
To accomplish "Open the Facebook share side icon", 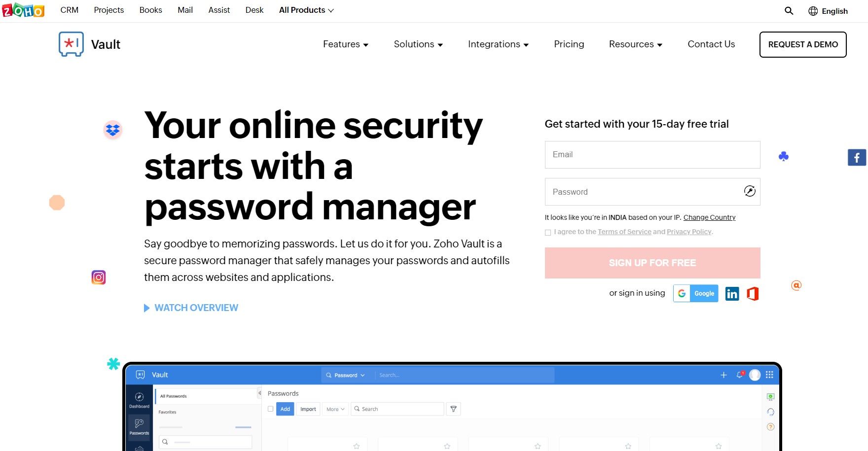I will click(857, 157).
